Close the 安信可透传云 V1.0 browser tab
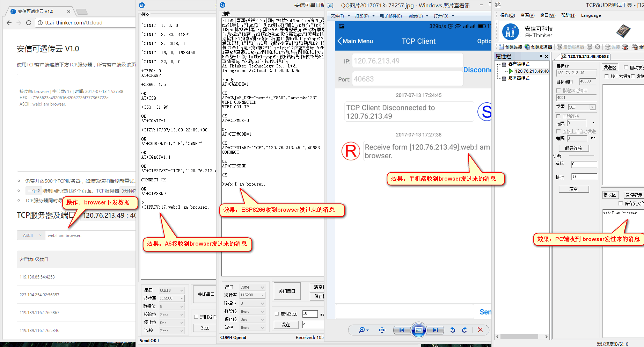 pos(69,12)
